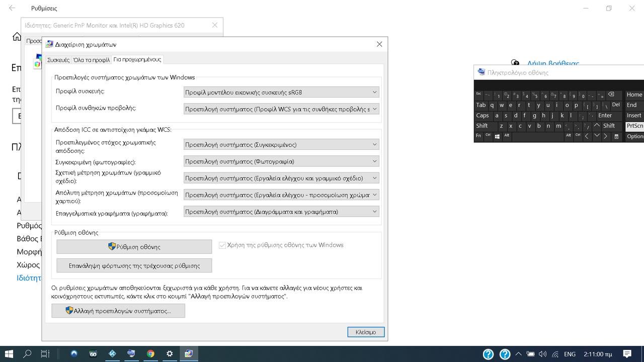Switch to the Συσκευές tab
644x362 pixels.
58,60
